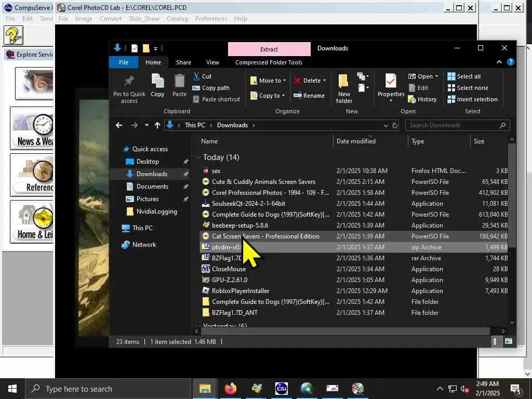This screenshot has height=399, width=532.
Task: Open the Explorer File tab
Action: pos(124,62)
